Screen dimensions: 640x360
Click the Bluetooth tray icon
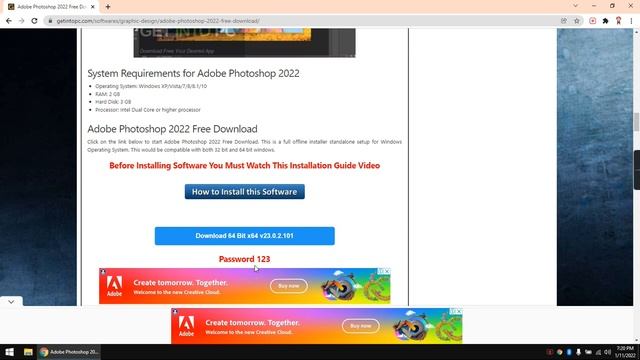569,352
